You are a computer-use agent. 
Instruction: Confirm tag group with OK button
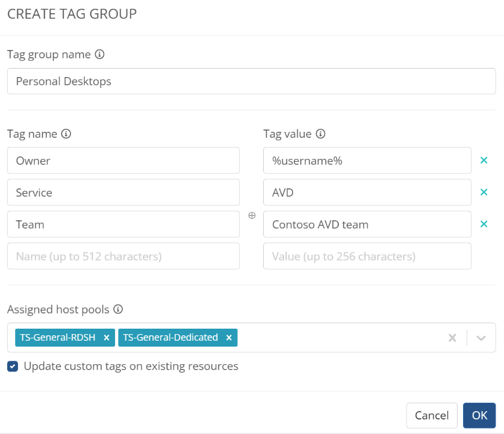click(x=479, y=415)
